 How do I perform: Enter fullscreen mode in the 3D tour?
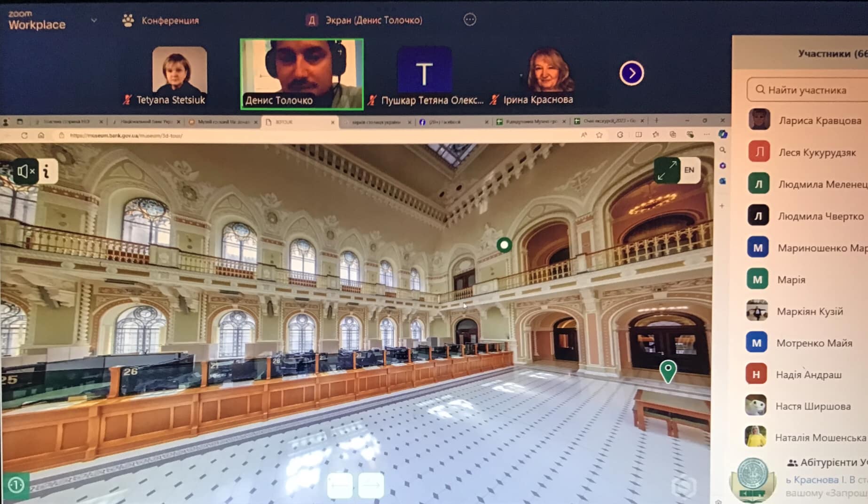(667, 170)
